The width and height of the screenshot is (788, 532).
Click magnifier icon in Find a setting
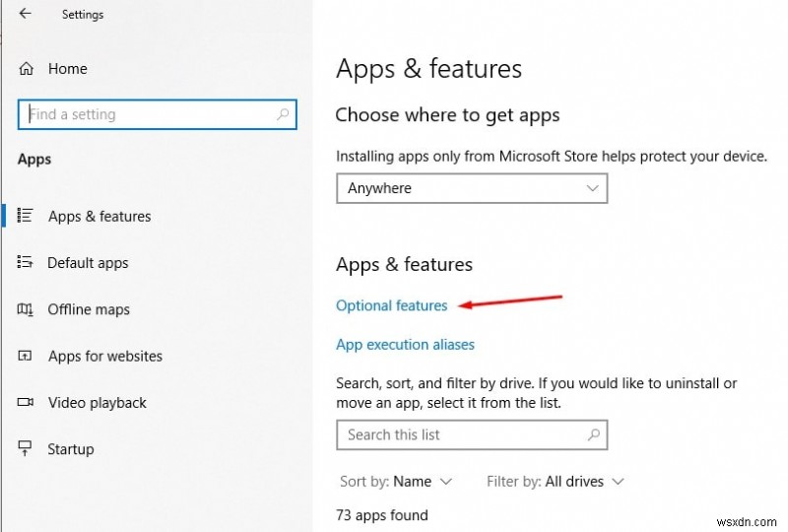(284, 114)
